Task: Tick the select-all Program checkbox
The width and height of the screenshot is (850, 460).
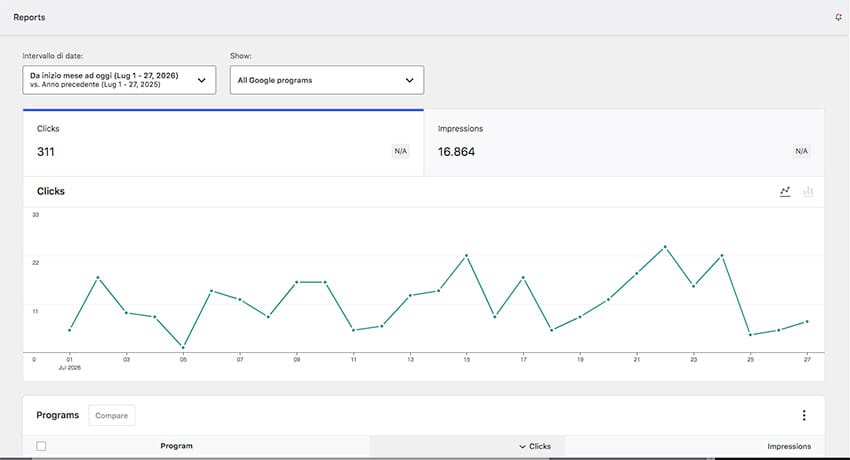Action: (41, 446)
